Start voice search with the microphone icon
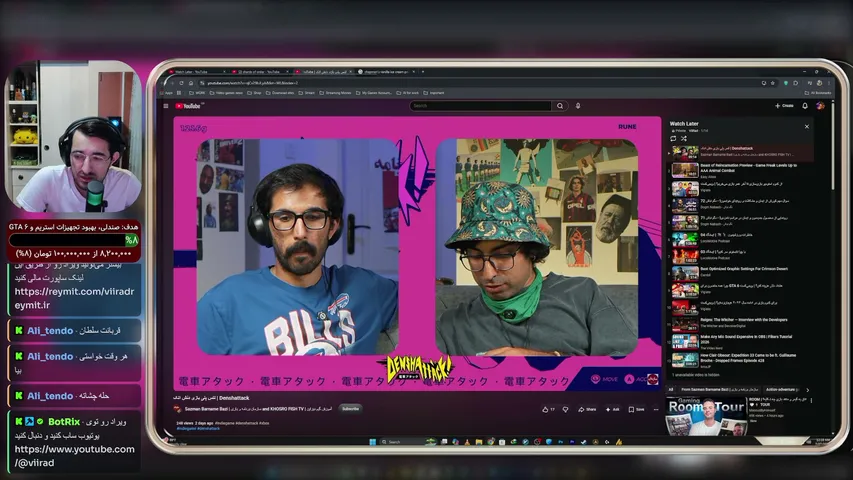This screenshot has height=480, width=853. [x=578, y=106]
